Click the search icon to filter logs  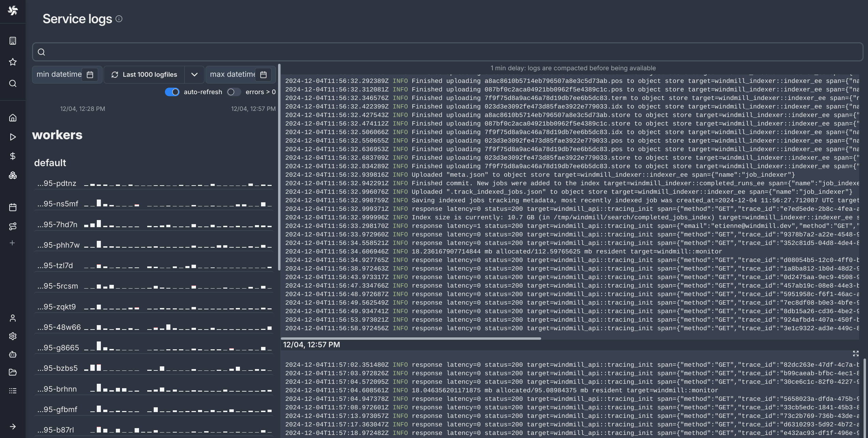(x=41, y=52)
